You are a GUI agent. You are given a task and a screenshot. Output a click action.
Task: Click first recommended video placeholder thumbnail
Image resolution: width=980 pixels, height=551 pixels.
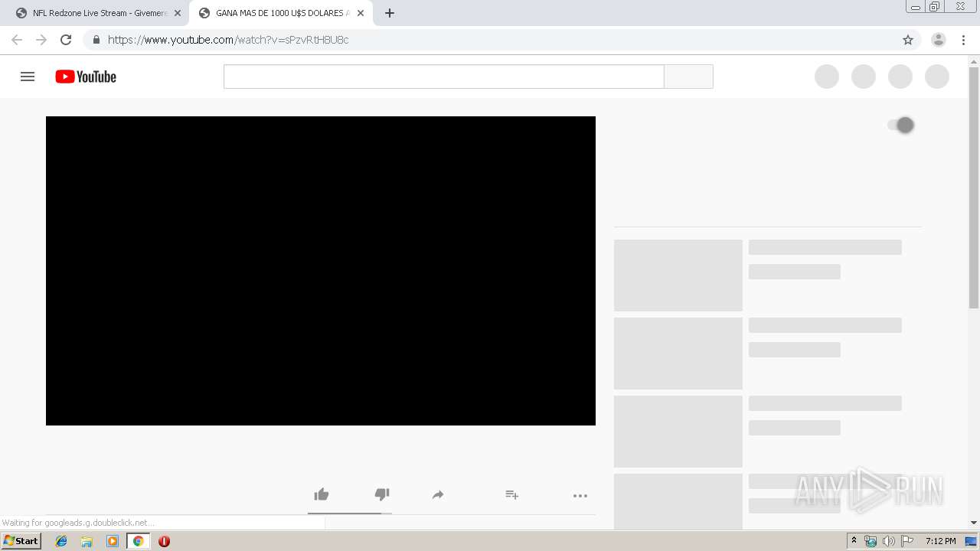pyautogui.click(x=678, y=275)
